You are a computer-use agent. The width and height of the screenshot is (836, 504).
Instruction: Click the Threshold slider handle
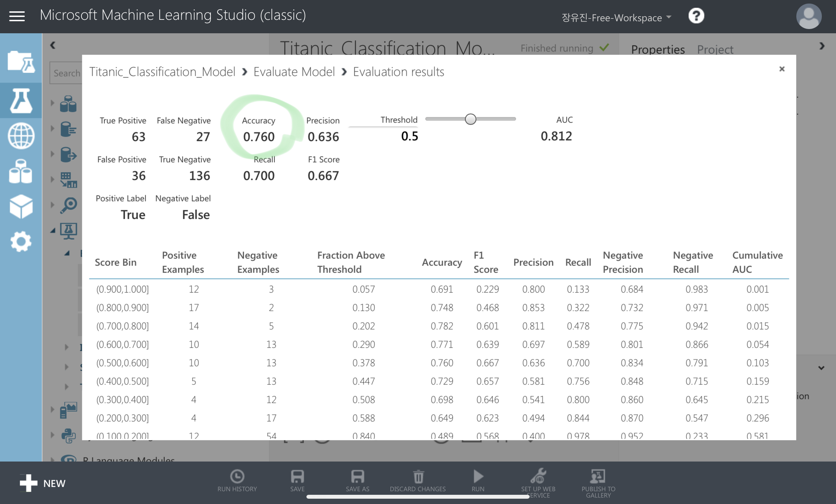click(470, 119)
